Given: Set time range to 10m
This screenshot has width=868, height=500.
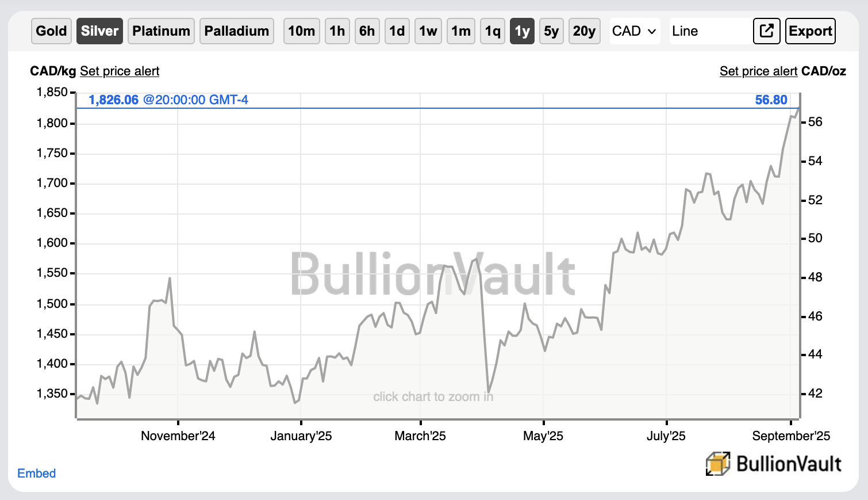Looking at the screenshot, I should (x=302, y=31).
